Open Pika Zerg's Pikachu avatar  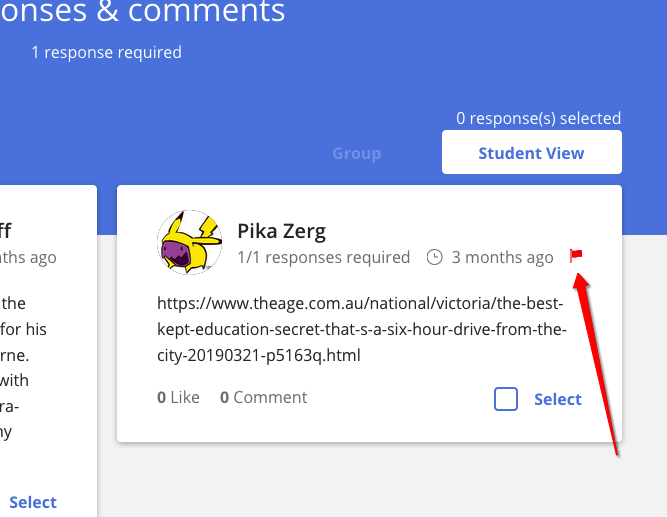tap(189, 242)
